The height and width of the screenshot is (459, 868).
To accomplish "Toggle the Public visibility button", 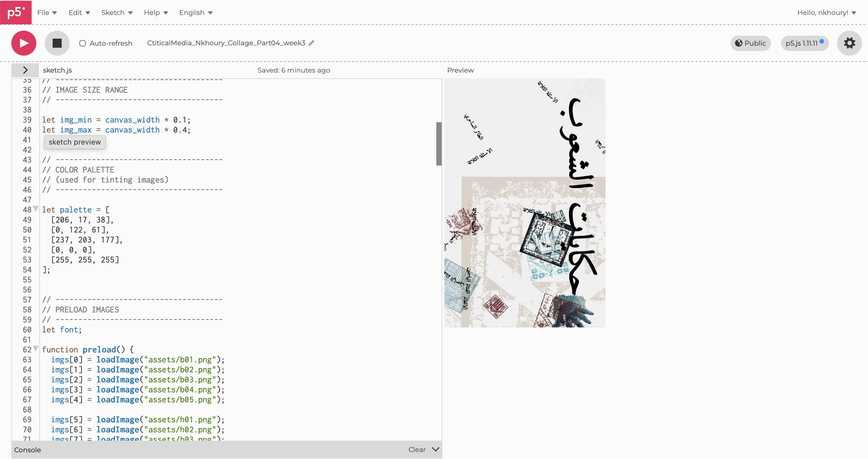I will (750, 43).
